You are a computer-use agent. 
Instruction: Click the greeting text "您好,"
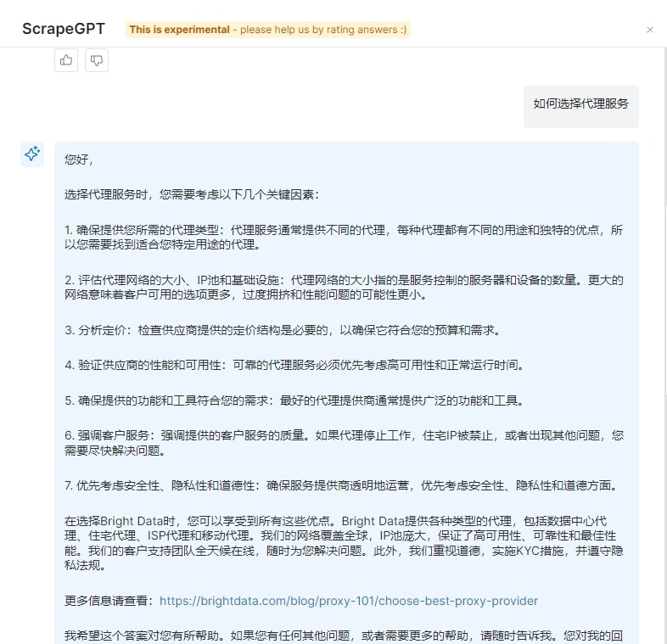pyautogui.click(x=79, y=160)
